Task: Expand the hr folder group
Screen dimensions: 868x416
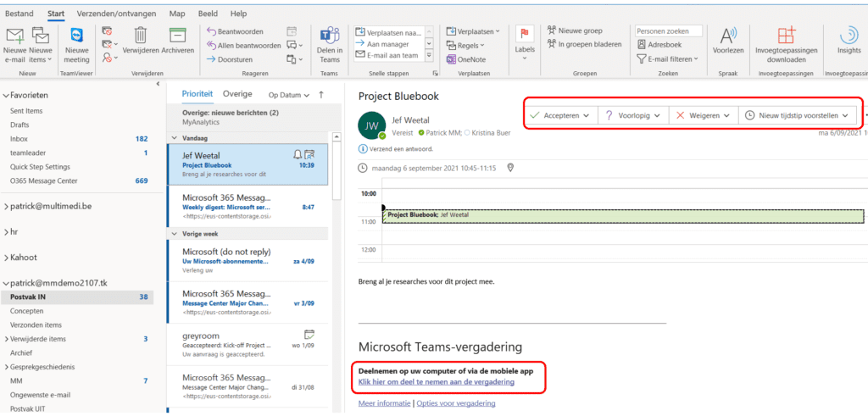Action: (x=6, y=232)
